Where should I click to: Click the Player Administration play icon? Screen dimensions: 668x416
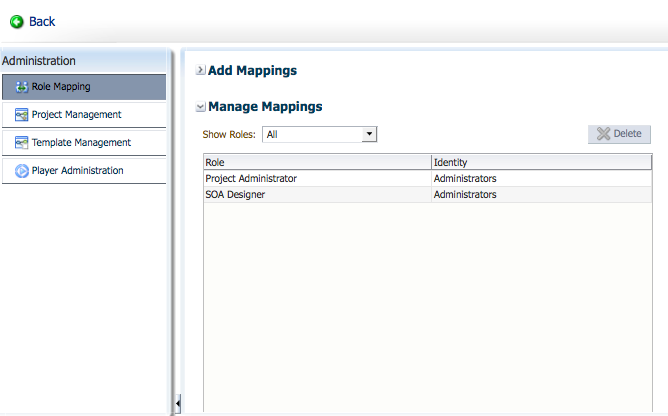pyautogui.click(x=21, y=171)
